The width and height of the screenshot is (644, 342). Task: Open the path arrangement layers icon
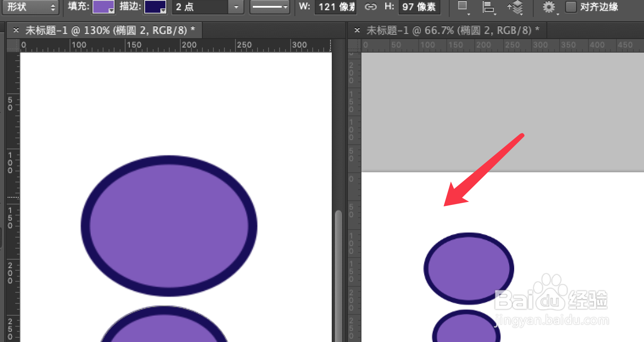click(x=515, y=7)
